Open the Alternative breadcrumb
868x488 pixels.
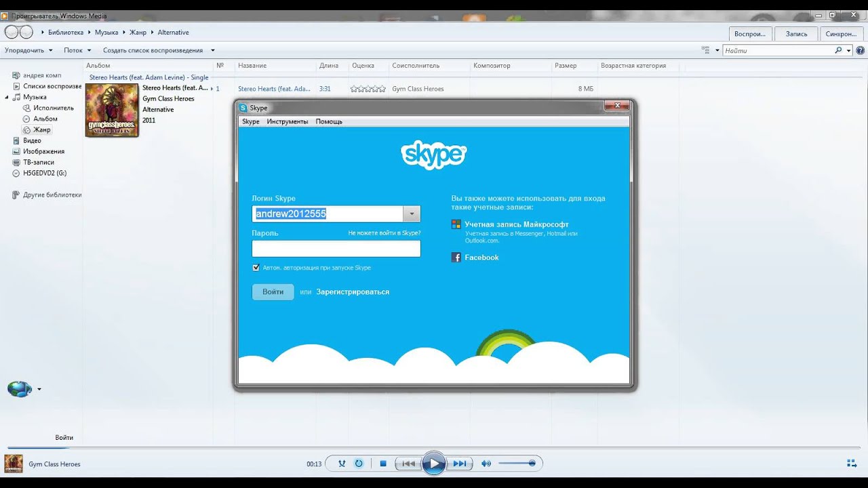[x=174, y=33]
